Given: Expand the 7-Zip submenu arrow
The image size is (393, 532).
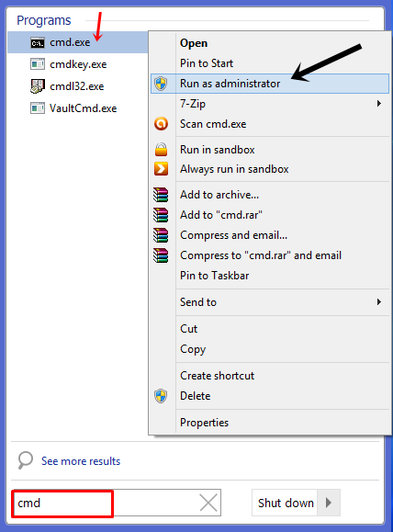Looking at the screenshot, I should coord(379,104).
